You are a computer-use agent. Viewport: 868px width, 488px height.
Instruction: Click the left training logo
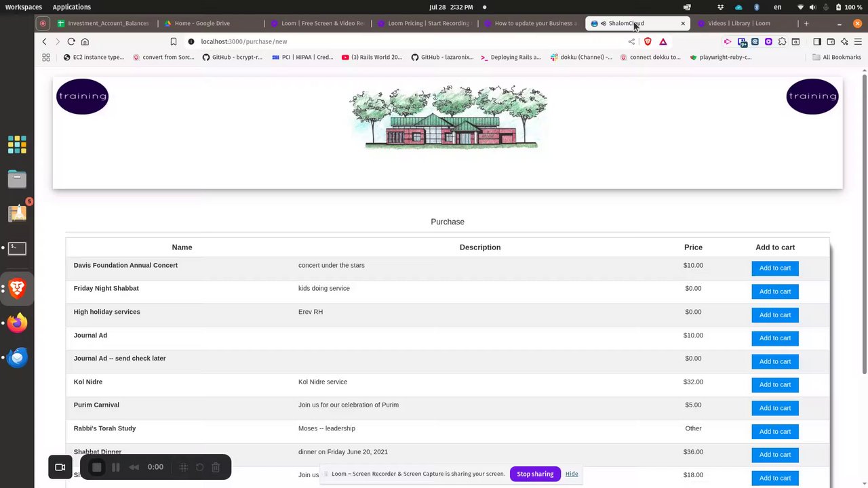click(x=82, y=96)
